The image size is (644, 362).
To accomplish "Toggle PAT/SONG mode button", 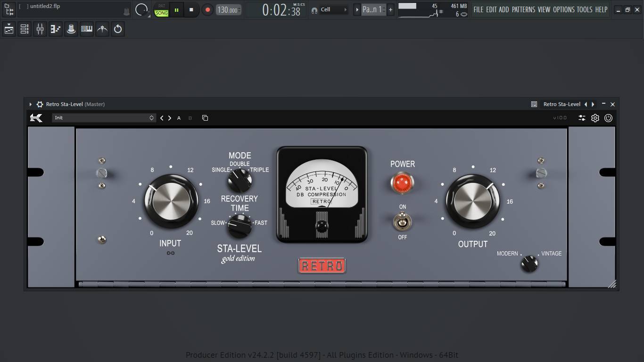I will [162, 10].
